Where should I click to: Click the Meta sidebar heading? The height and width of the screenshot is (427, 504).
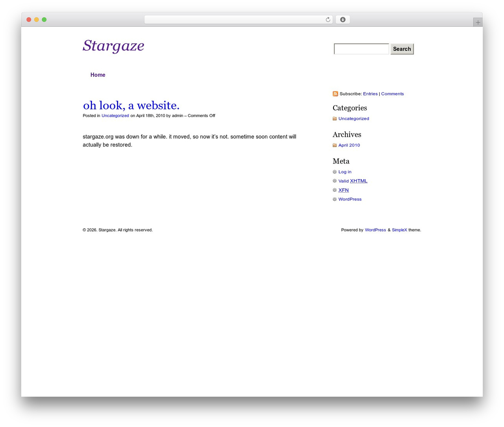341,161
